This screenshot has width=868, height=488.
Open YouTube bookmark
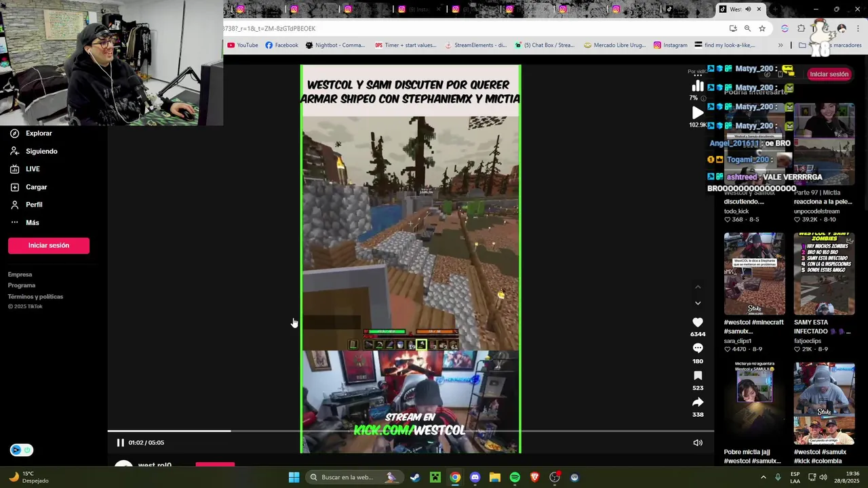click(243, 45)
